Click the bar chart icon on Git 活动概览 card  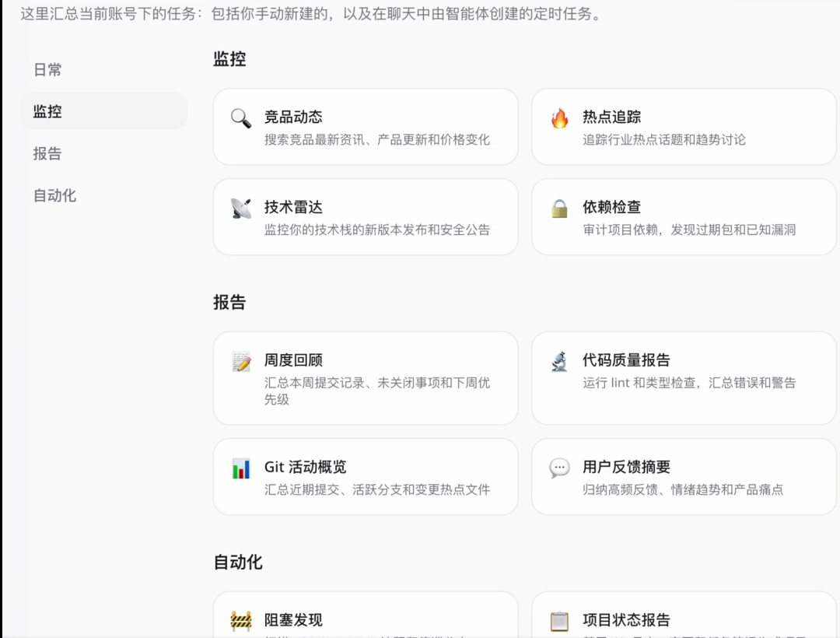(242, 467)
